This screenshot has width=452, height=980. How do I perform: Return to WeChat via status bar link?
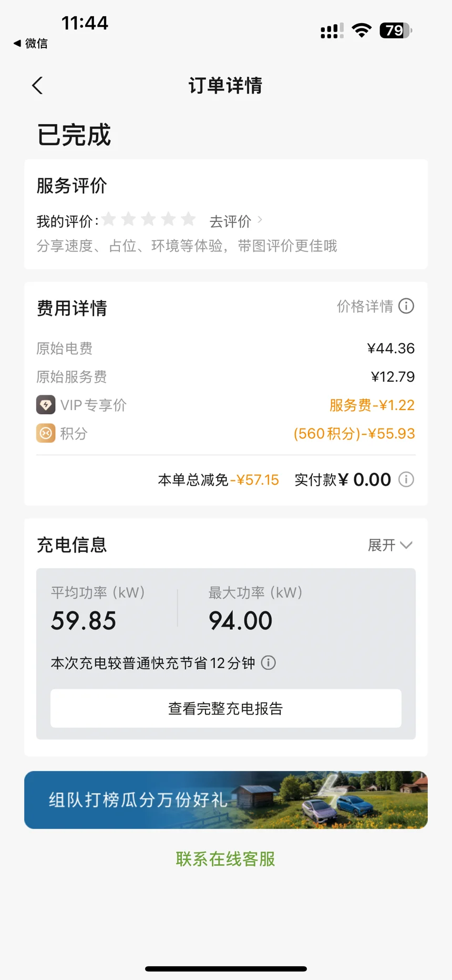click(30, 44)
